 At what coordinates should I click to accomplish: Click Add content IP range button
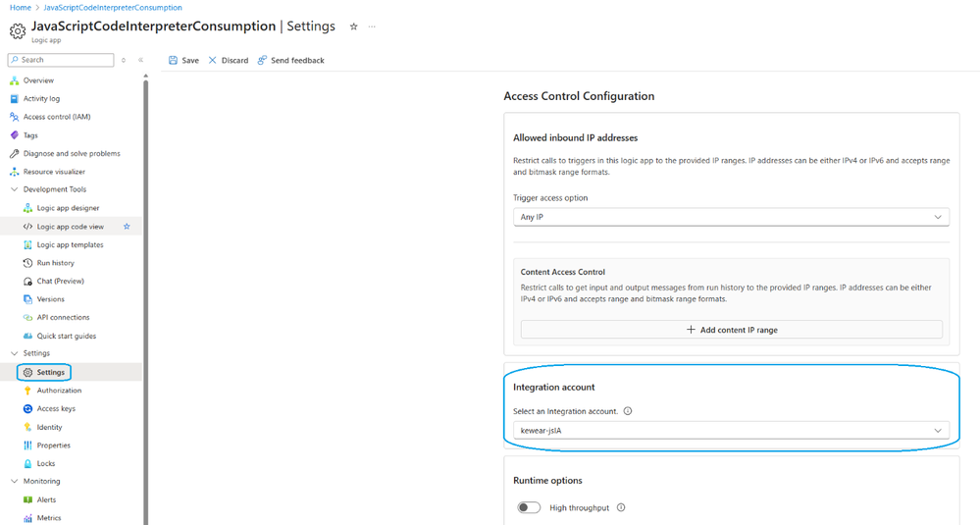731,330
